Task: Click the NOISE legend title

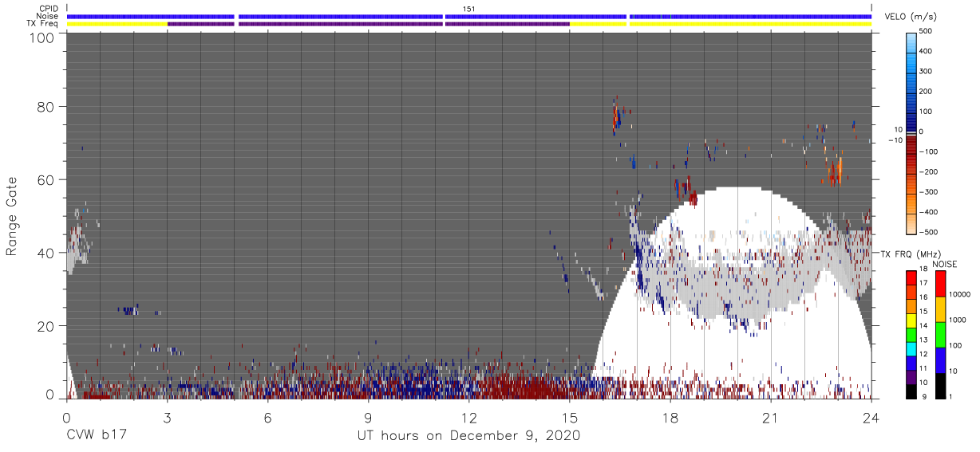Action: click(x=944, y=264)
